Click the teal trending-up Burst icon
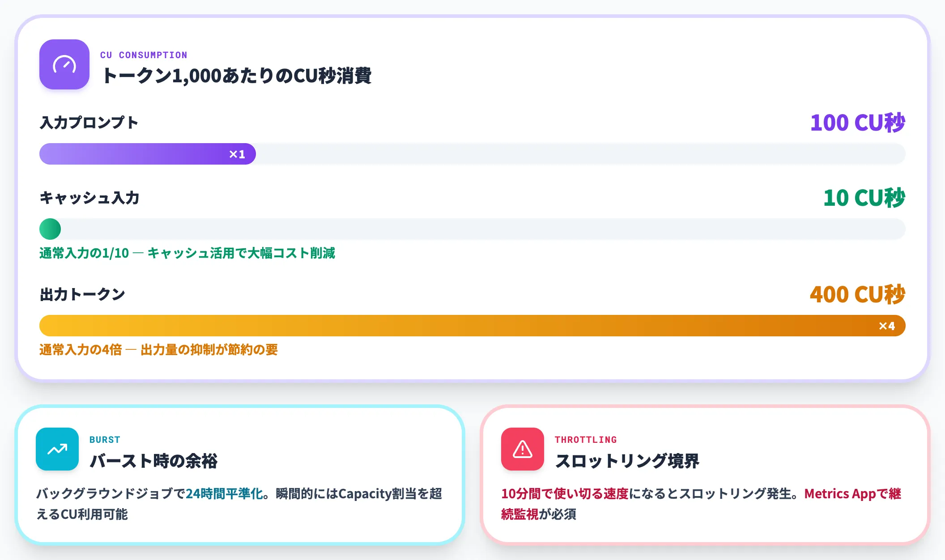The height and width of the screenshot is (560, 945). [57, 449]
